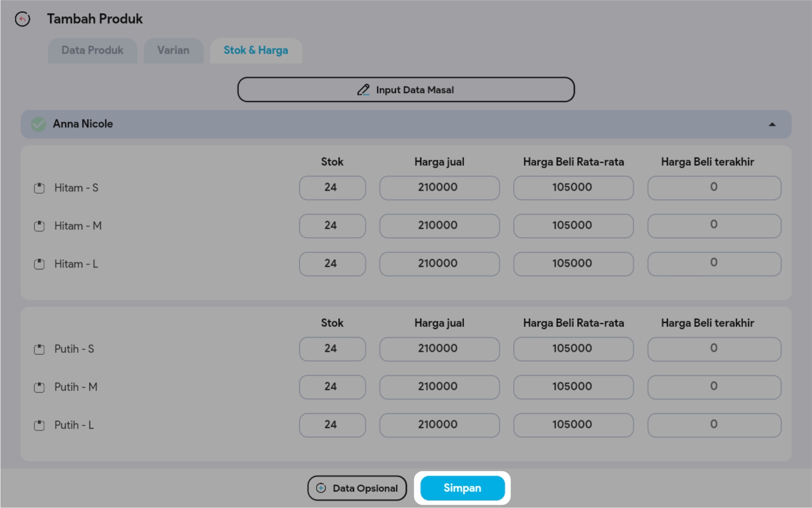The image size is (812, 508).
Task: Switch to the Varian tab
Action: (x=173, y=50)
